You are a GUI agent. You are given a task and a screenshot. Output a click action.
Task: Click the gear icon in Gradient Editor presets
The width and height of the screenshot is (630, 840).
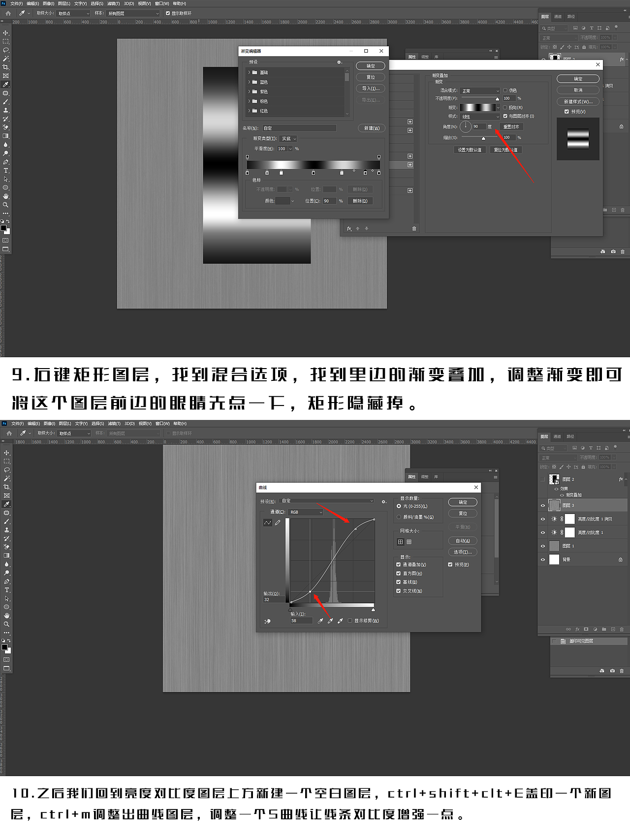339,62
